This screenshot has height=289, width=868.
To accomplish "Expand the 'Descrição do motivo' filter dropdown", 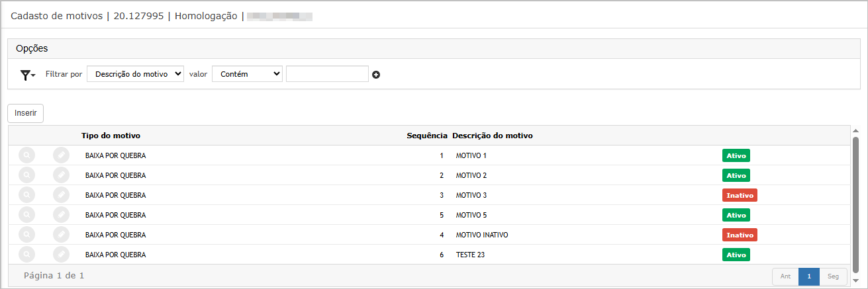I will (135, 74).
